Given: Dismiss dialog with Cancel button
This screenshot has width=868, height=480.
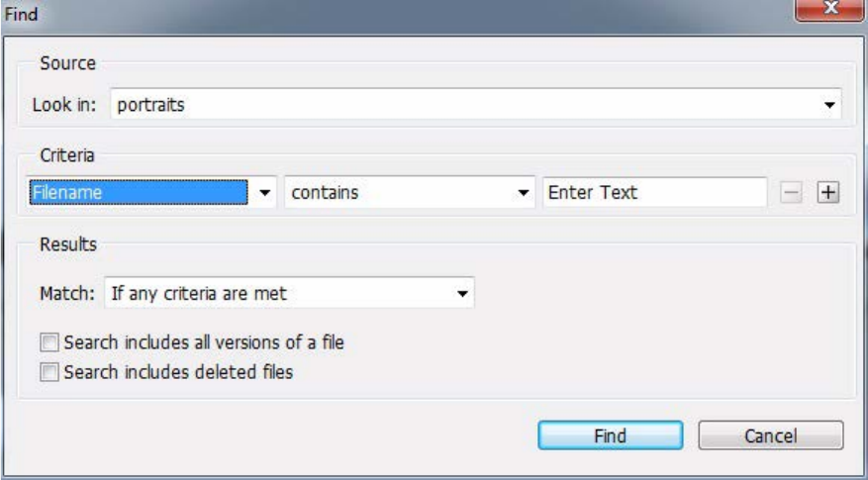Looking at the screenshot, I should (771, 435).
